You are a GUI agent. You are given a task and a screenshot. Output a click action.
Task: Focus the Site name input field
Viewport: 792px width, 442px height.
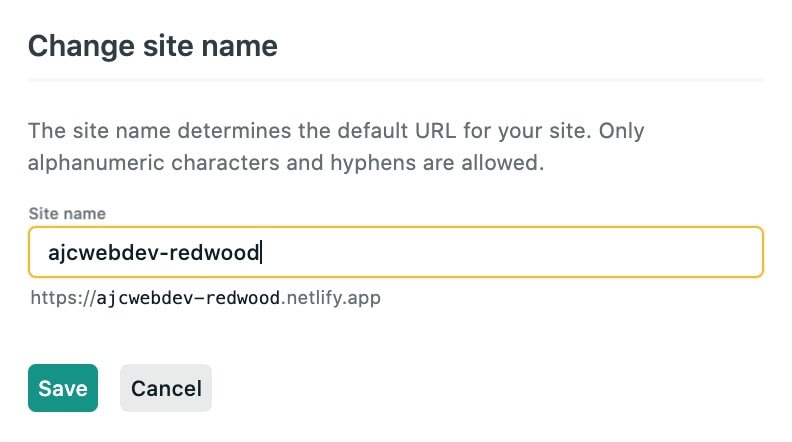[395, 252]
